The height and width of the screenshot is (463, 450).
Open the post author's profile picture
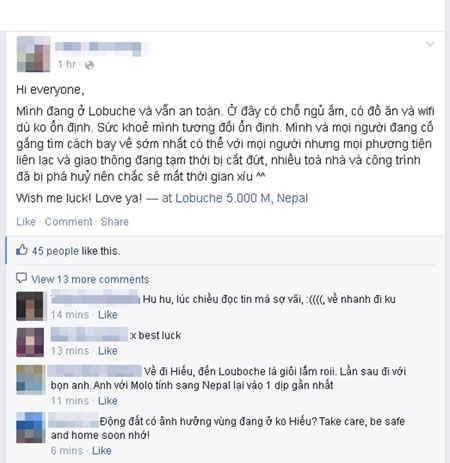pos(33,54)
